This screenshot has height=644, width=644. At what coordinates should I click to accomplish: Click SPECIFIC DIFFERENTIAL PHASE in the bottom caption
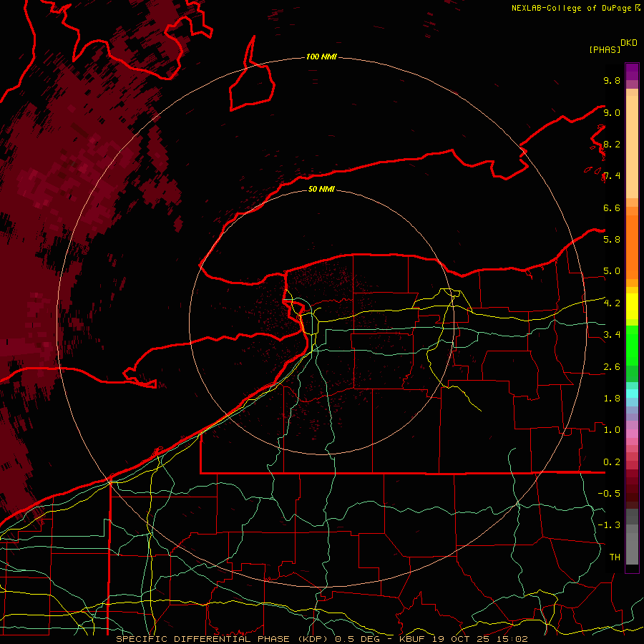click(x=203, y=639)
